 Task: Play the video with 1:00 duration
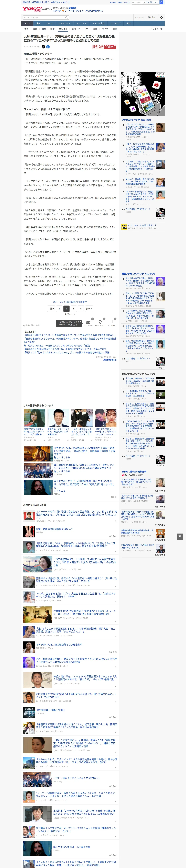160,394
